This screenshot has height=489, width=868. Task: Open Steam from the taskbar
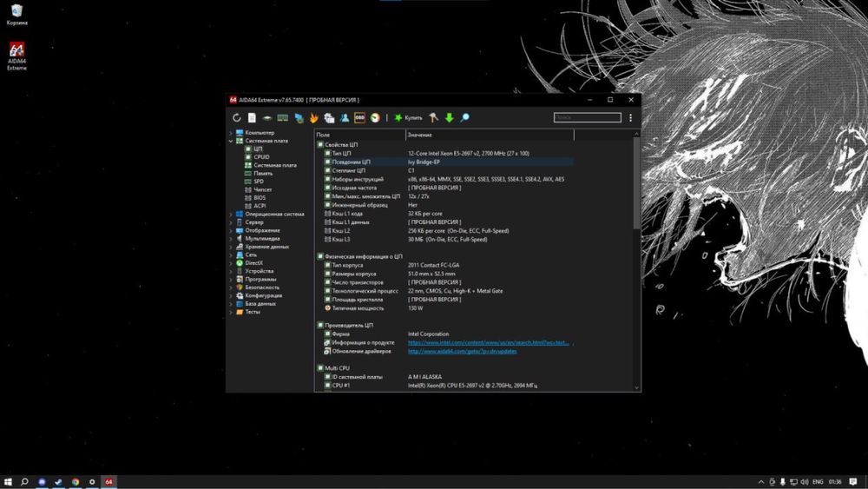[x=58, y=482]
